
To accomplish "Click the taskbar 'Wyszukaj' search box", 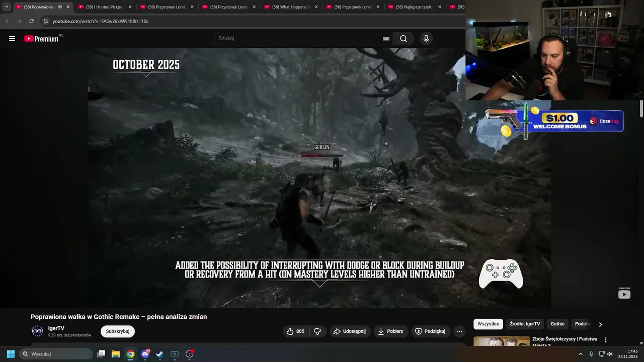I will pos(56,354).
